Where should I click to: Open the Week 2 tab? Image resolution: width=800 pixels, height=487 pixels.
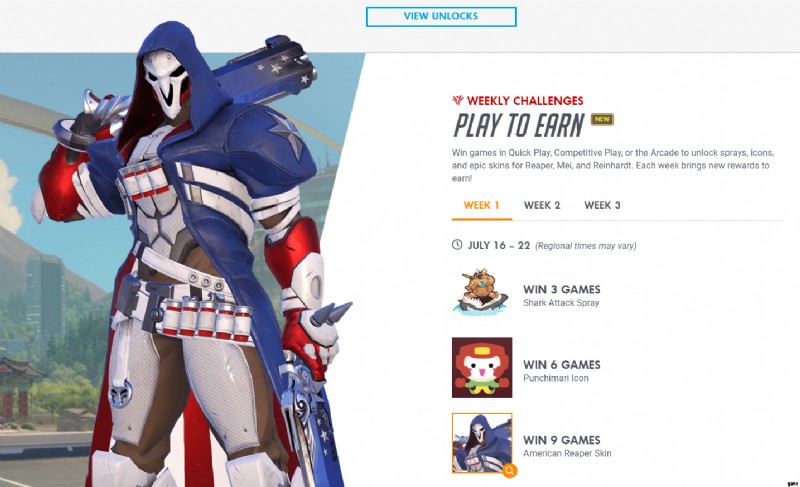point(542,206)
